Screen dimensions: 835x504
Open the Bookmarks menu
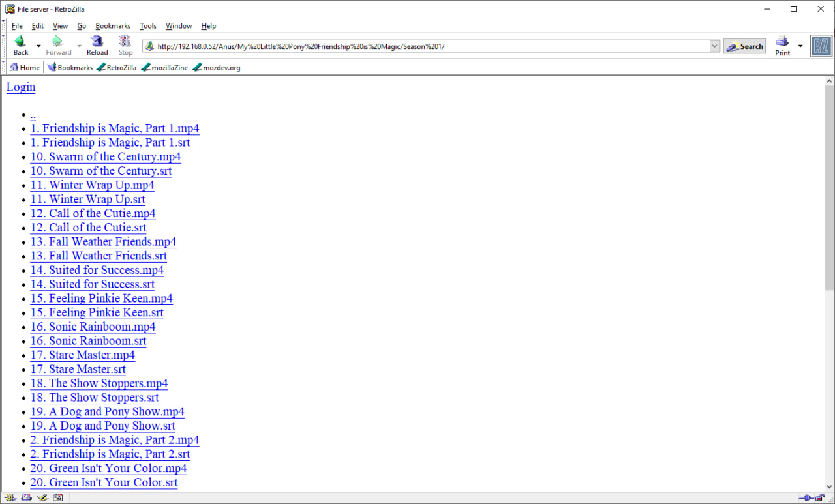[113, 26]
